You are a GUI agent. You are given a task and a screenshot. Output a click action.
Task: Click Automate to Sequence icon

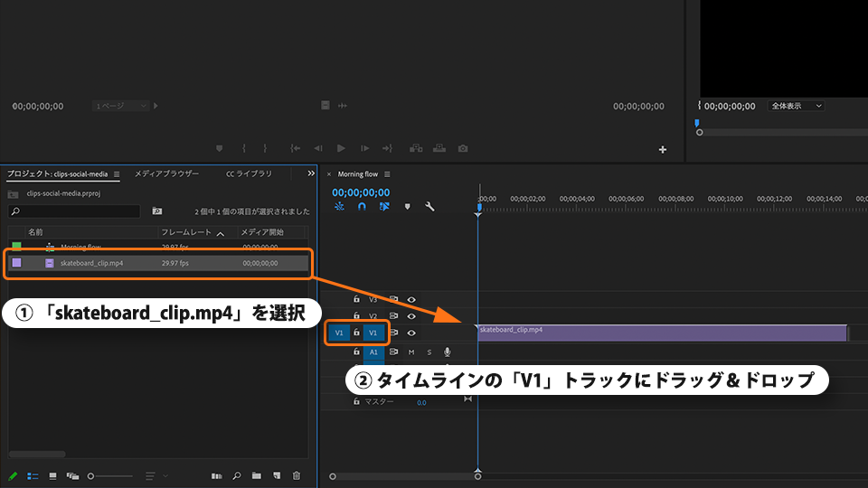tap(216, 476)
